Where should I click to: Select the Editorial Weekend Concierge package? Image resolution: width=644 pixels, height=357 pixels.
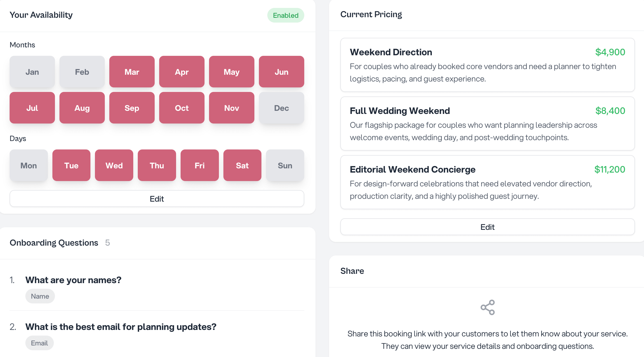coord(487,182)
